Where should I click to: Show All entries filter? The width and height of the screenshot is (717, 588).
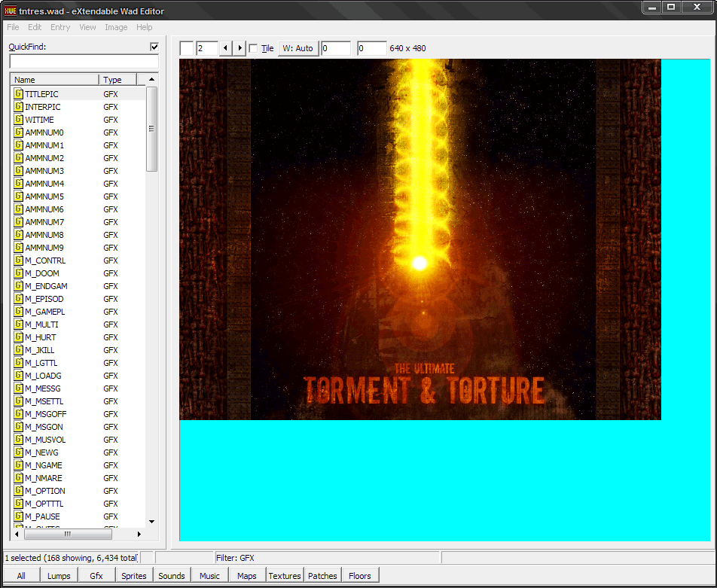(x=21, y=576)
